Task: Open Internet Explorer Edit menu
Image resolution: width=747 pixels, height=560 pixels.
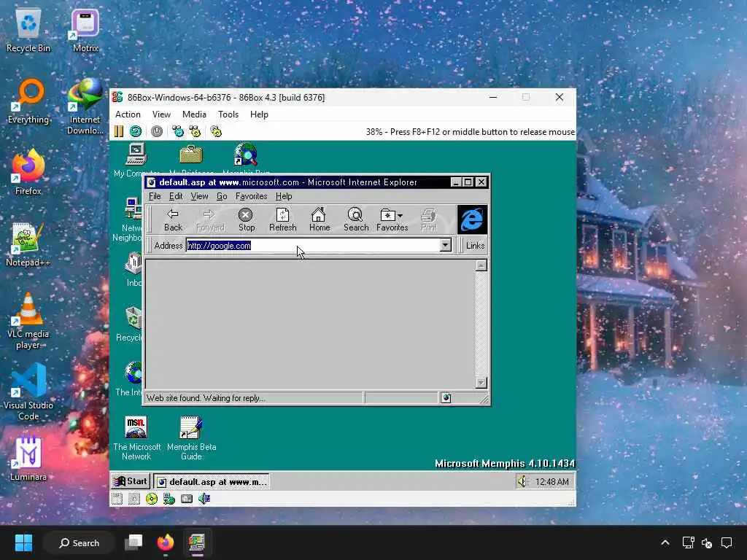Action: tap(176, 196)
